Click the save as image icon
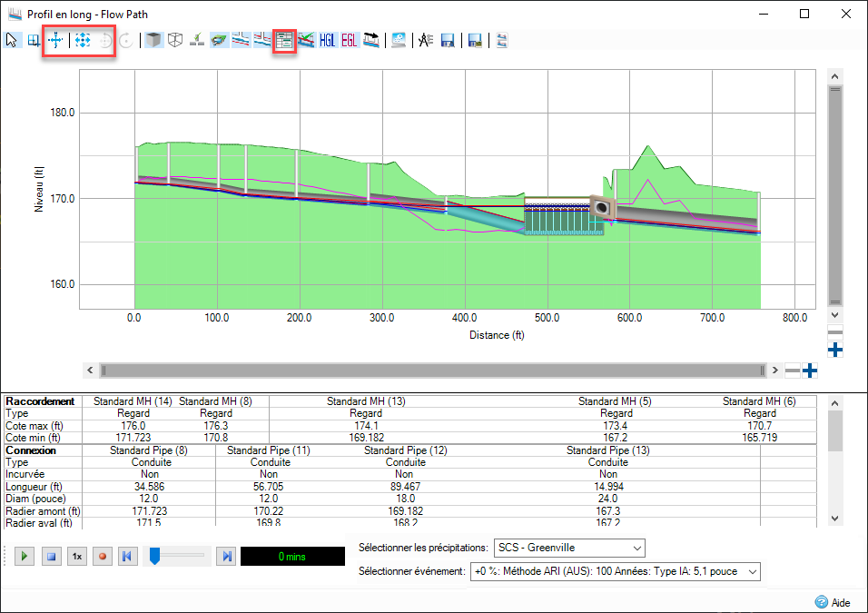The image size is (868, 613). [x=475, y=41]
